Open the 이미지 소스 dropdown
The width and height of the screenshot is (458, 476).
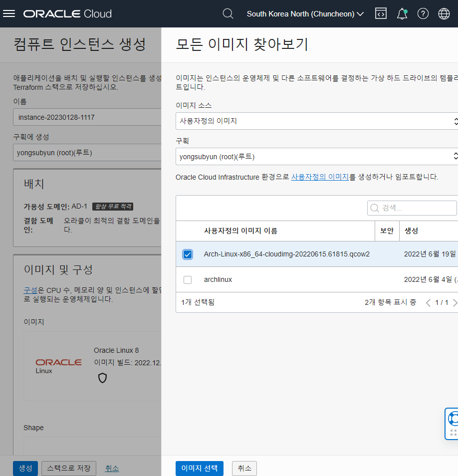click(317, 121)
